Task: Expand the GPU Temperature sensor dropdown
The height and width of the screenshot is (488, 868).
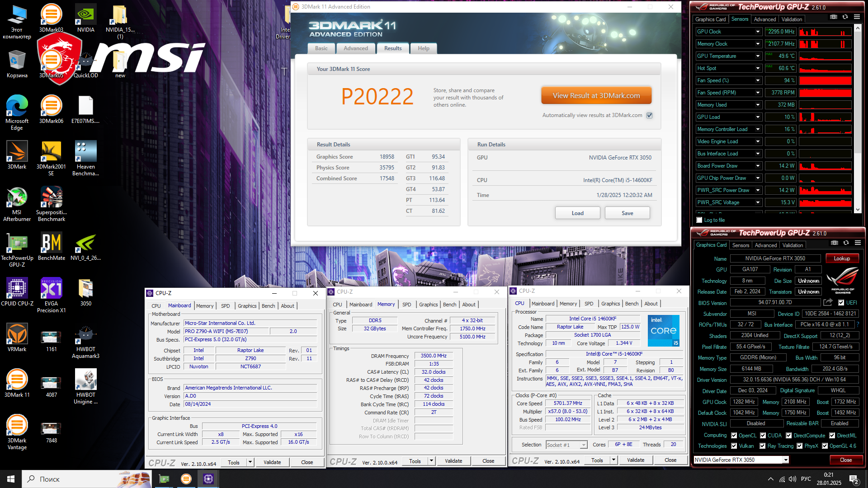Action: 758,56
